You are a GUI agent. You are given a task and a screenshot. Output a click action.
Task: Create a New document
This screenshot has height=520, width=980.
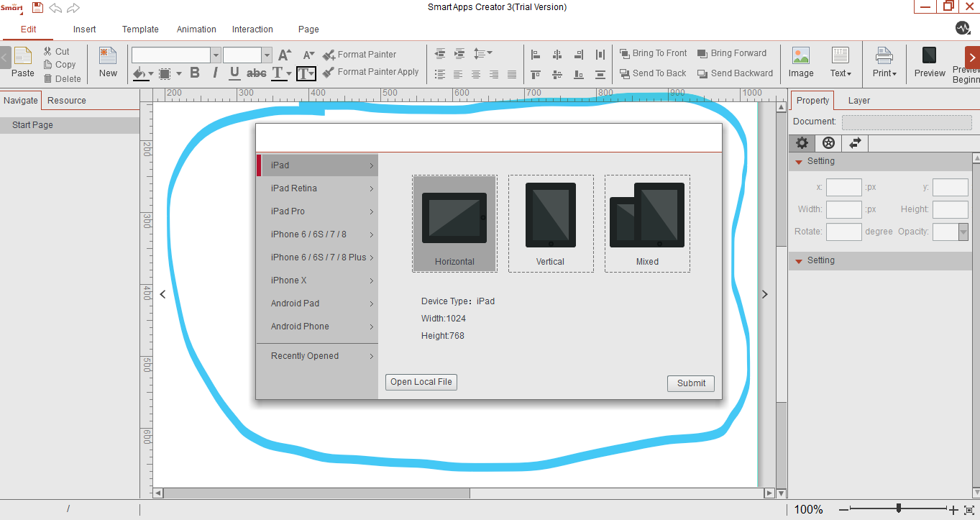(108, 63)
